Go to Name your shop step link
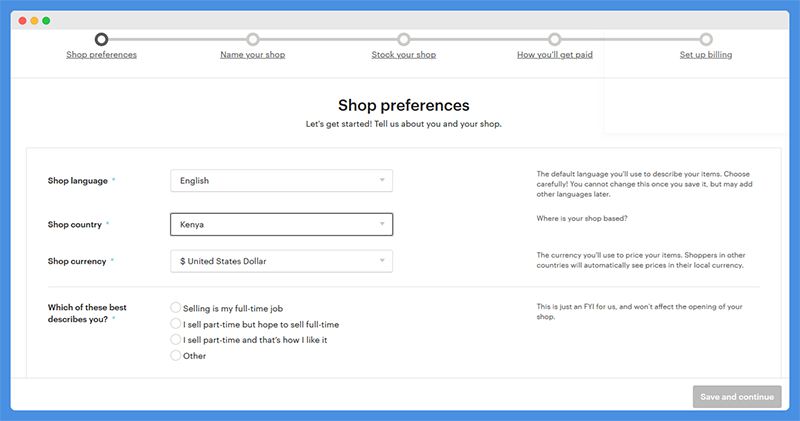The height and width of the screenshot is (421, 800). coord(253,55)
